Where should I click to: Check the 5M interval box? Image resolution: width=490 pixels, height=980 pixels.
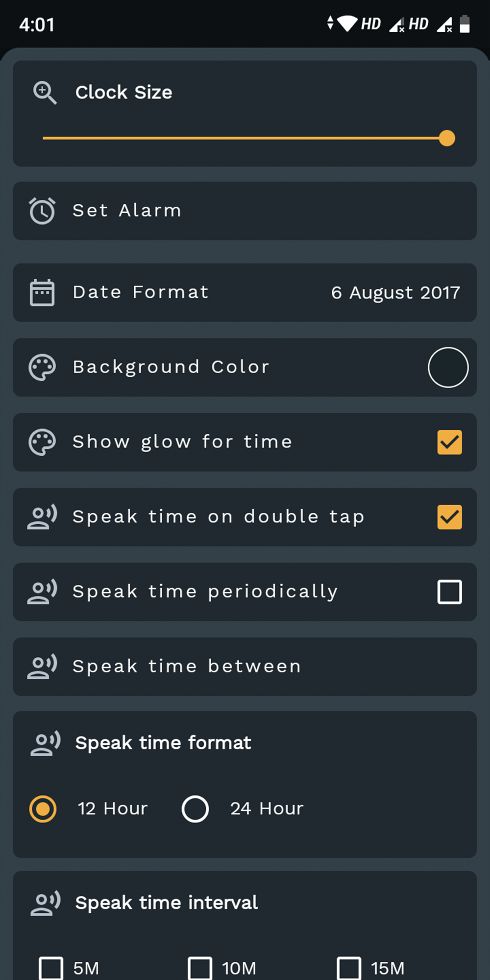click(x=51, y=968)
